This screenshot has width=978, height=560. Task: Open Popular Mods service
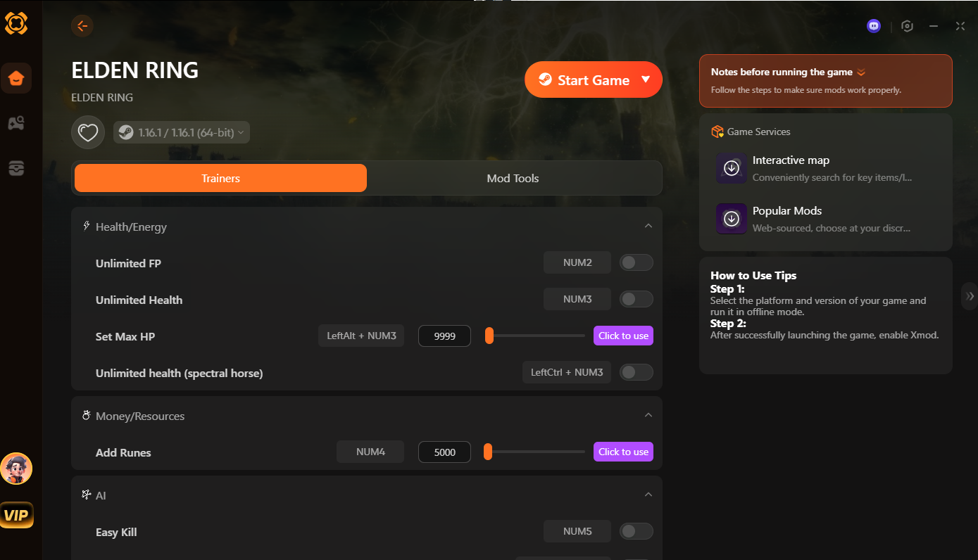[x=826, y=219]
